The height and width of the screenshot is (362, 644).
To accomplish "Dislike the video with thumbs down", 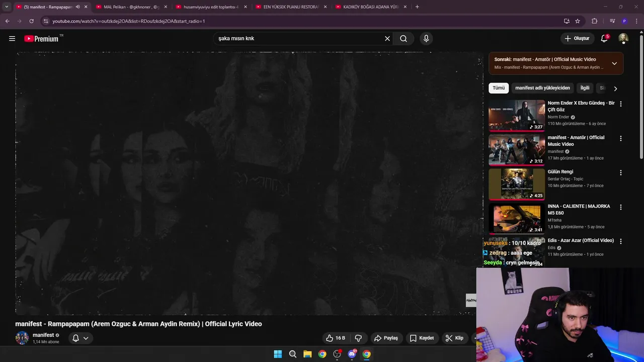I will (359, 338).
